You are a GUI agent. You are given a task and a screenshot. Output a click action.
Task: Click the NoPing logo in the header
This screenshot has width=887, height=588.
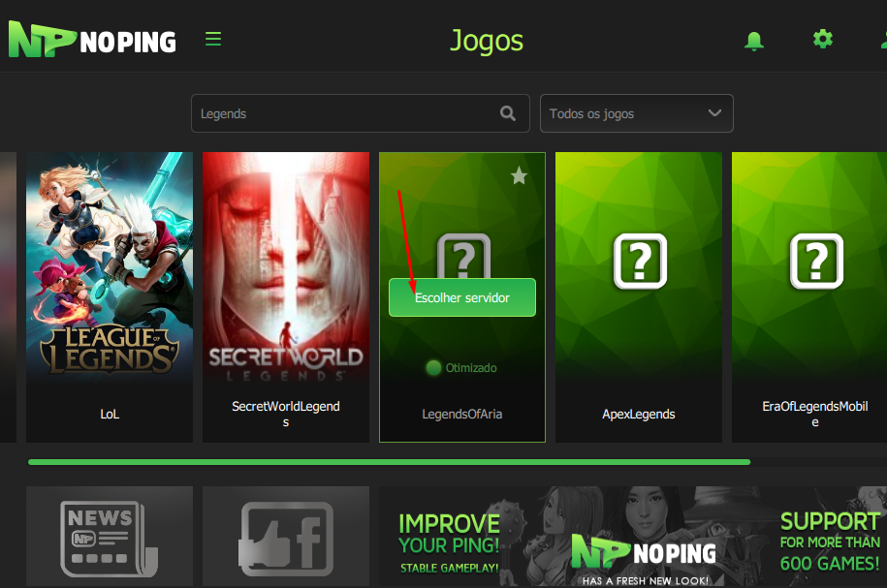tap(92, 40)
